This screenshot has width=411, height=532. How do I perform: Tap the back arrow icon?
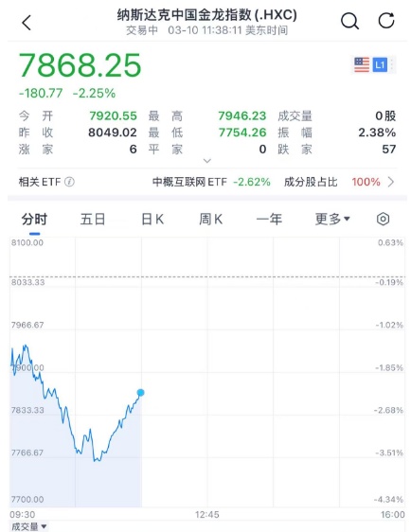27,23
